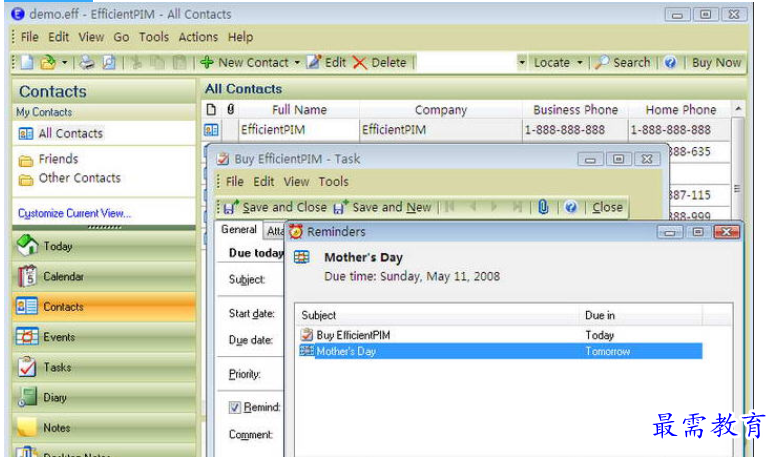This screenshot has width=774, height=457.
Task: Select the Friends folder
Action: pos(48,159)
